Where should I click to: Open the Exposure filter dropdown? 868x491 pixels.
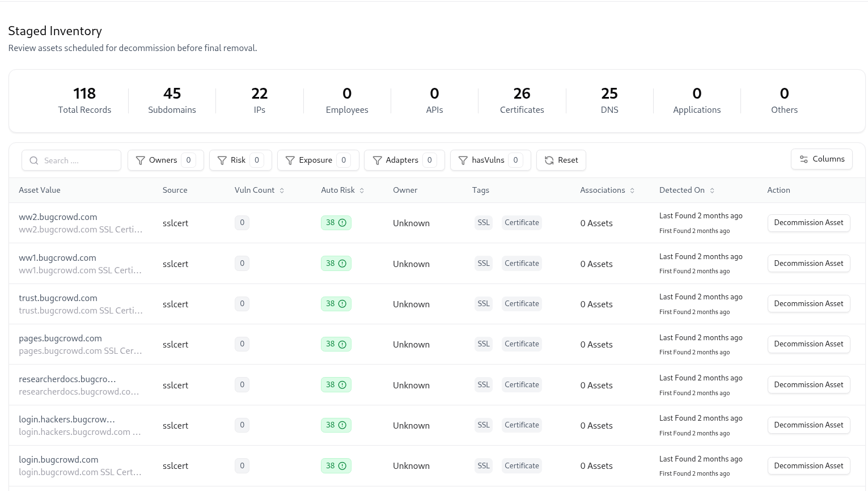(x=318, y=160)
